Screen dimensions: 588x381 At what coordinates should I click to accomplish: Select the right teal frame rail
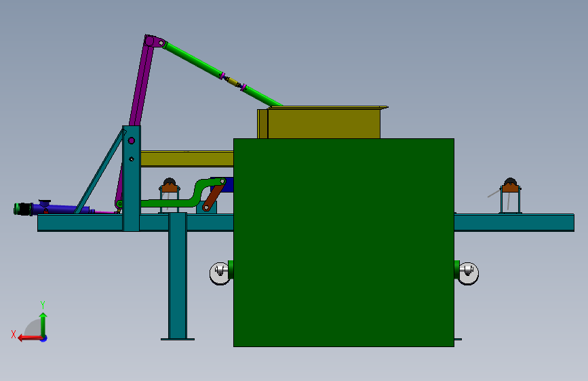click(x=514, y=222)
